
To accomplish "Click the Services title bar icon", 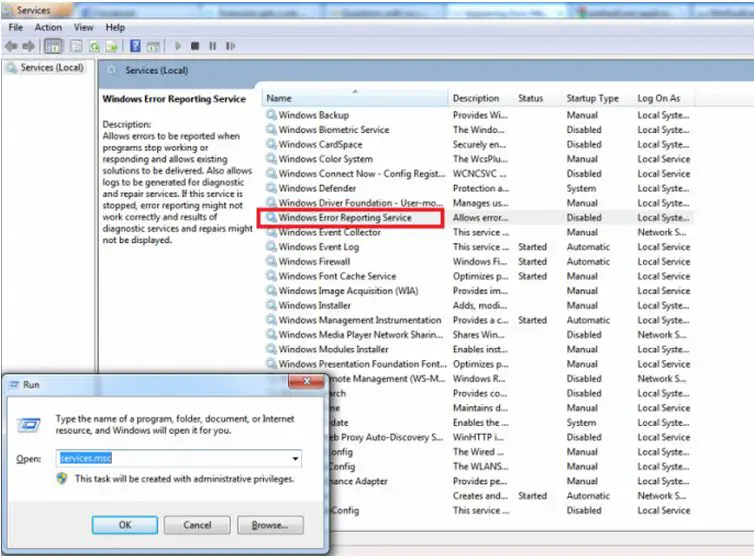I will (x=9, y=10).
